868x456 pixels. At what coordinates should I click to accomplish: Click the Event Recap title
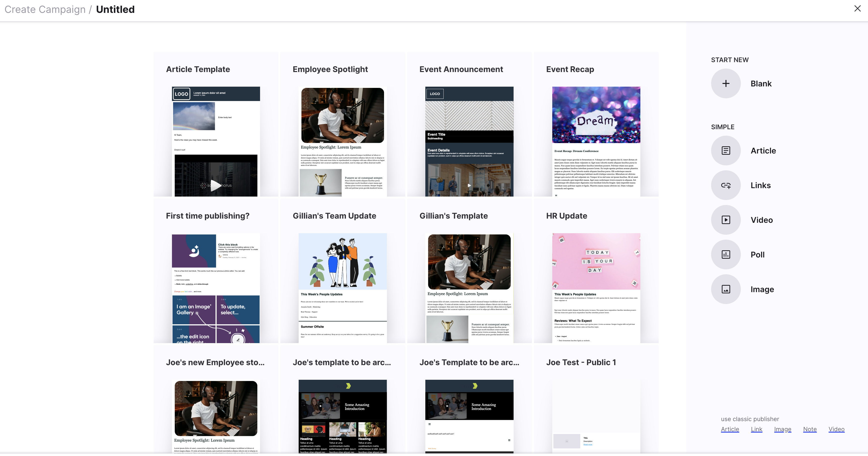pos(570,69)
